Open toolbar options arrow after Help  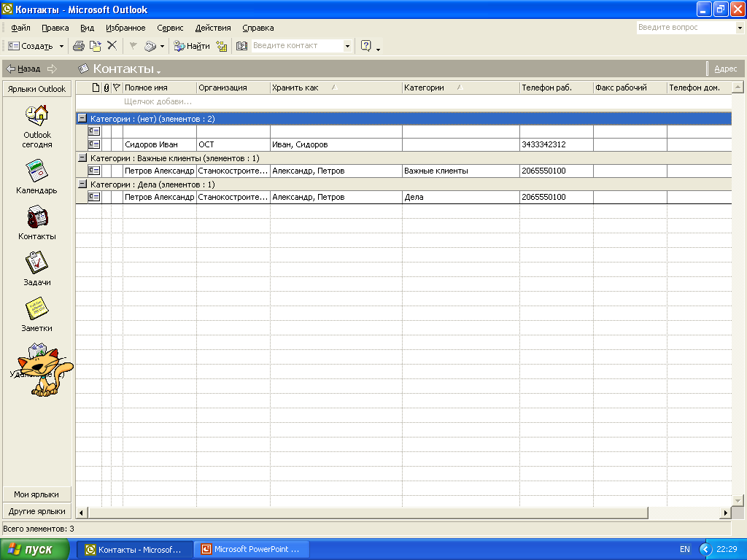tap(379, 49)
